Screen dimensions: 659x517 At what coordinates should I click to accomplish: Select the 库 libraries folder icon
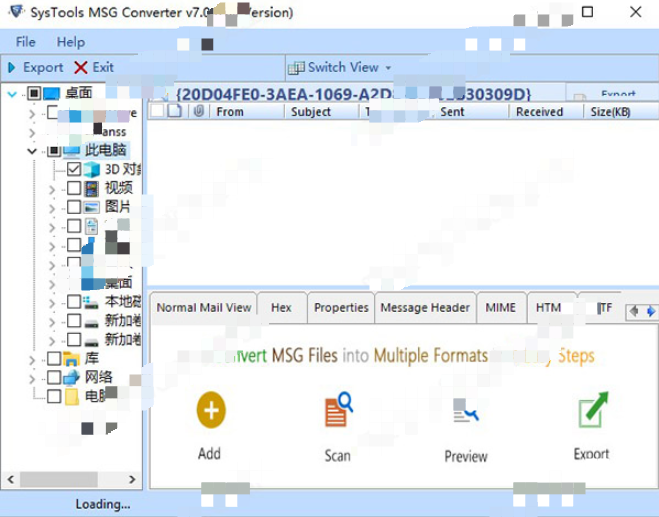[x=71, y=359]
